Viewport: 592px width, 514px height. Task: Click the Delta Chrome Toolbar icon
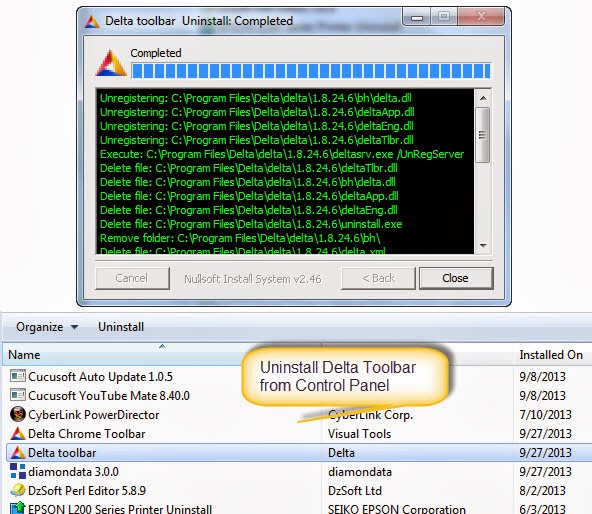(18, 433)
